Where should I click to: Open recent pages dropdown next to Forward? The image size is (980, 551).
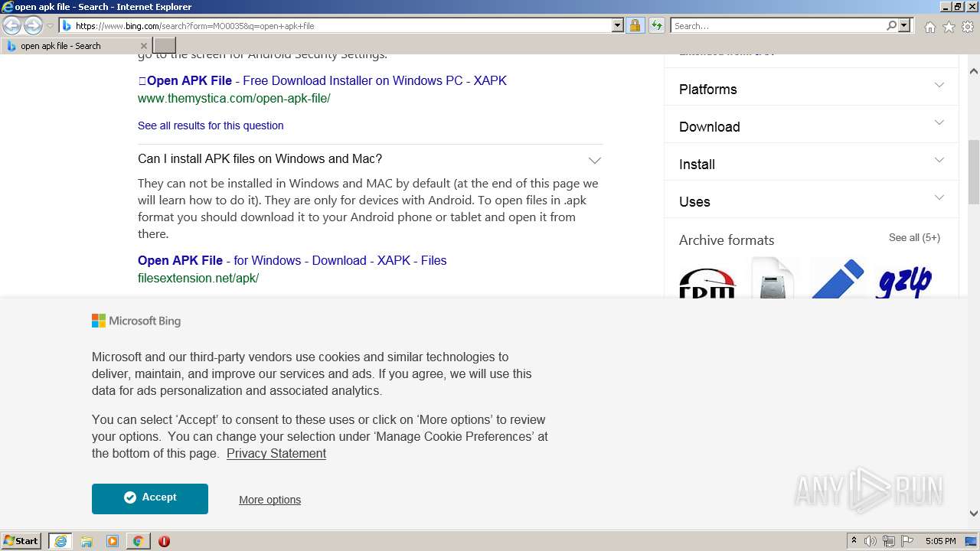[50, 25]
